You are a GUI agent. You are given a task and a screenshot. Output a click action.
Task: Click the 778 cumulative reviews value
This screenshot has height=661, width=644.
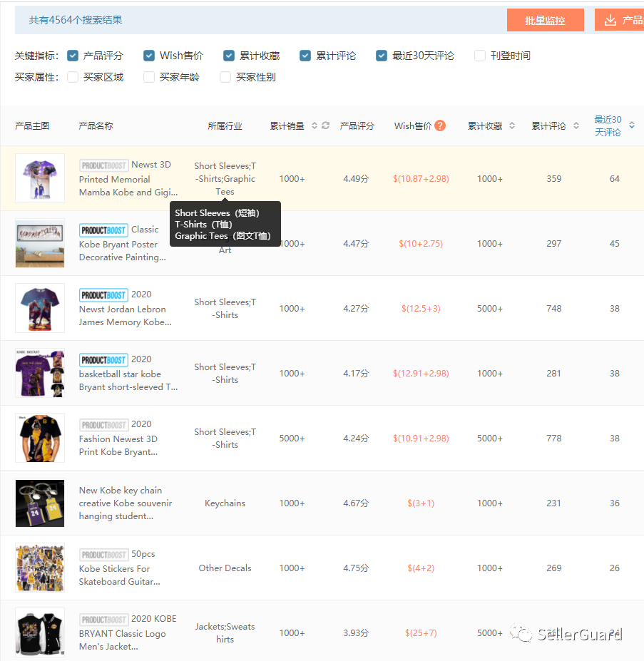(553, 439)
